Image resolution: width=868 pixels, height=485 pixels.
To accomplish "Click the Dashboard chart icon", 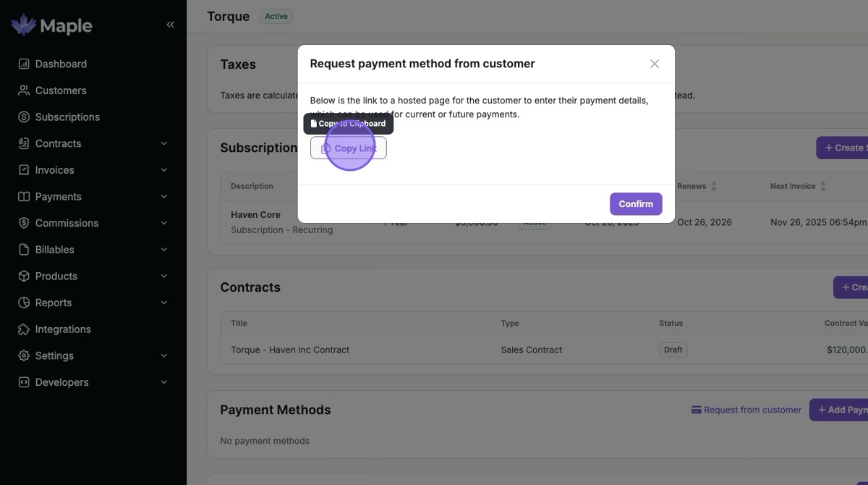I will [24, 64].
